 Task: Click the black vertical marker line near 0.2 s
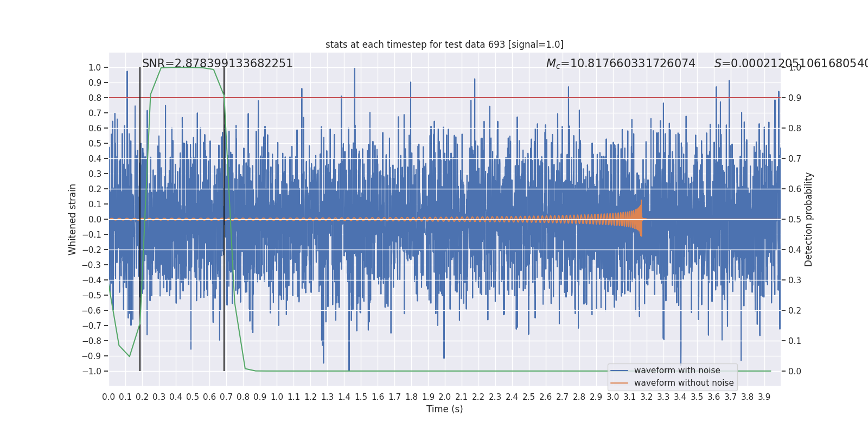coord(140,219)
